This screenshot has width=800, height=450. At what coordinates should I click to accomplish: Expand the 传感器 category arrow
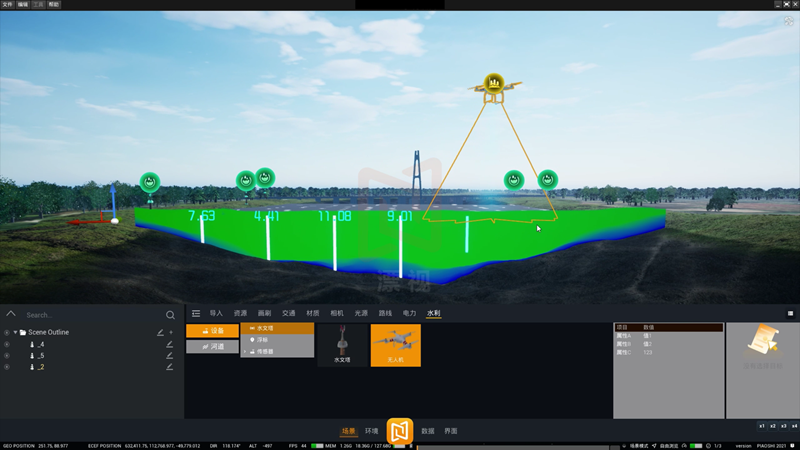[244, 352]
